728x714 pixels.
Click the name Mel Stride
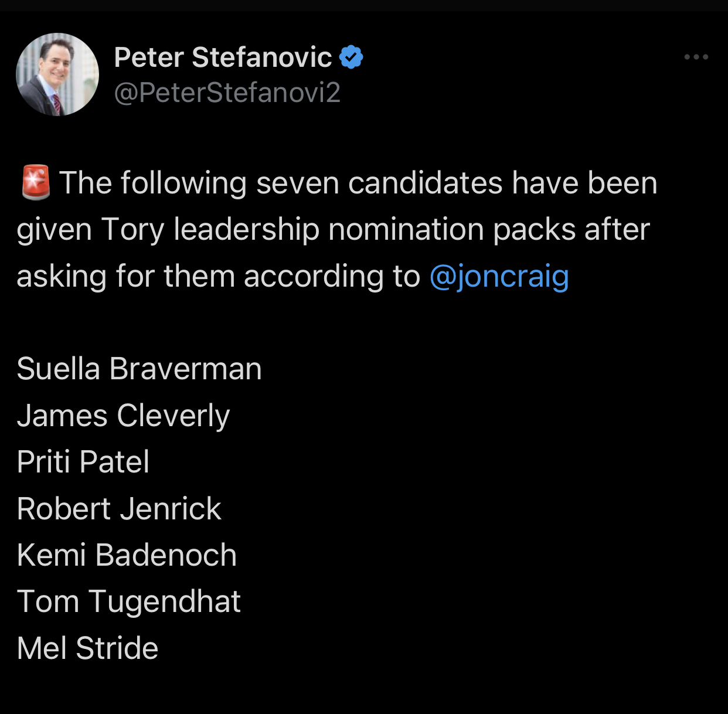click(x=87, y=648)
